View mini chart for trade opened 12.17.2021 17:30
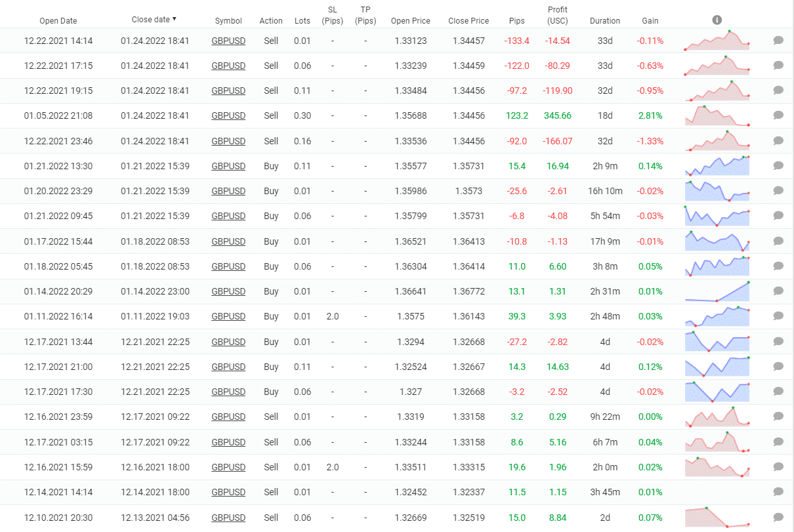794x532 pixels. click(x=717, y=392)
